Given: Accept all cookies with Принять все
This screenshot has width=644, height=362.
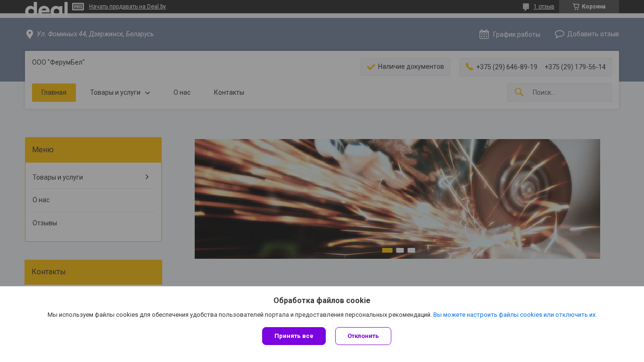Looking at the screenshot, I should tap(294, 336).
